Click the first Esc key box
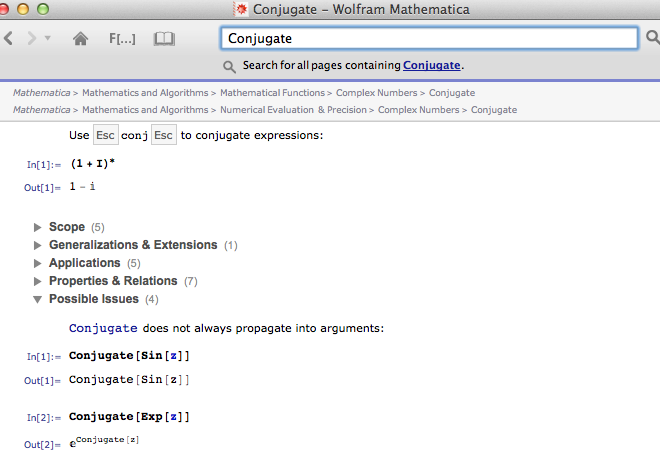This screenshot has height=472, width=660. point(106,135)
